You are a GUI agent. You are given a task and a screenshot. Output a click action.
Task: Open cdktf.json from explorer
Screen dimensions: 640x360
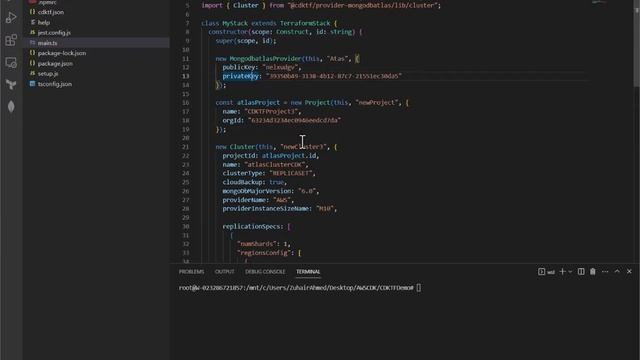(x=51, y=12)
